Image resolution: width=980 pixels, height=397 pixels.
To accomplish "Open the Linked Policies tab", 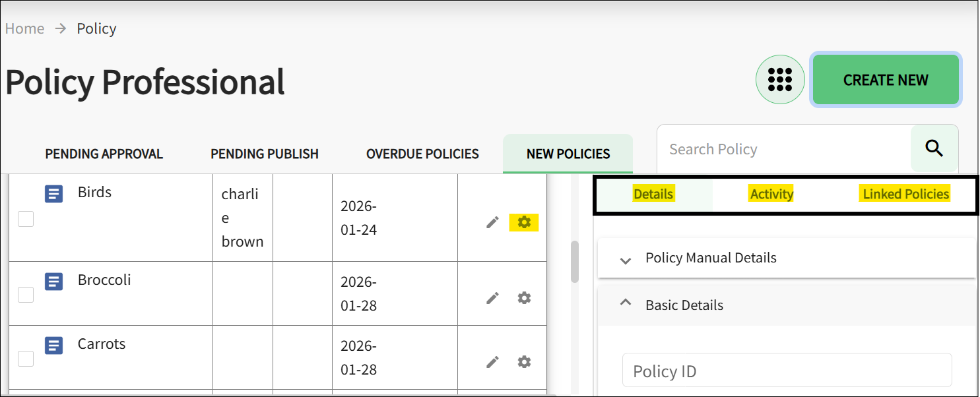I will pos(905,193).
